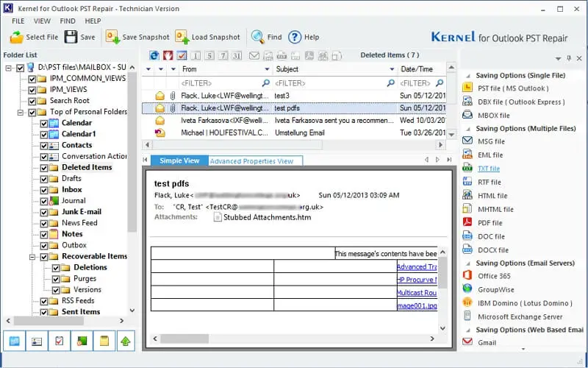Open the FIND menu
This screenshot has width=588, height=368.
point(68,21)
